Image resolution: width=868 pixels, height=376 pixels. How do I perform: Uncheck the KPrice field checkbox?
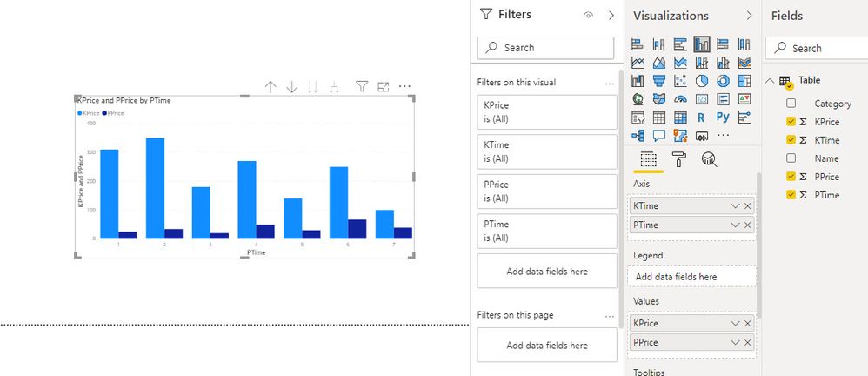click(x=791, y=121)
